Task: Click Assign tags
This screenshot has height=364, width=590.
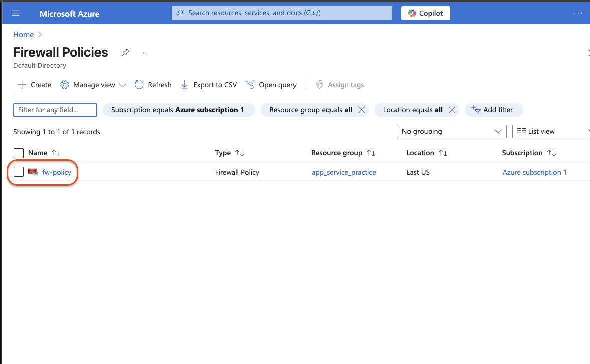Action: pos(340,85)
